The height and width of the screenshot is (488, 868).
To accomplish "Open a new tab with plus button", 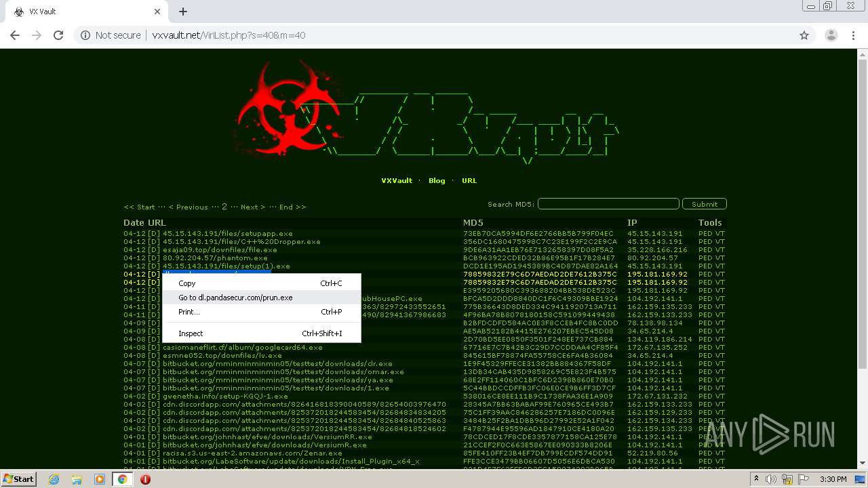I will pyautogui.click(x=183, y=12).
